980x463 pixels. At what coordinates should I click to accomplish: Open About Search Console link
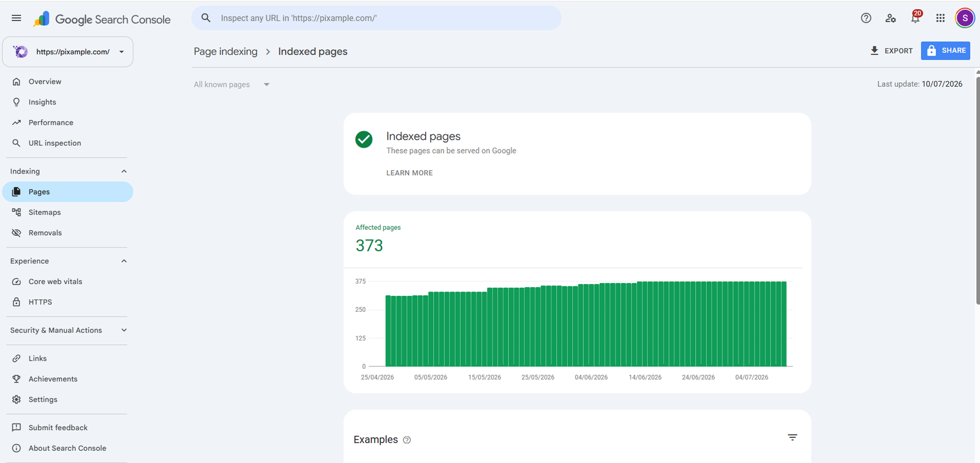point(67,448)
